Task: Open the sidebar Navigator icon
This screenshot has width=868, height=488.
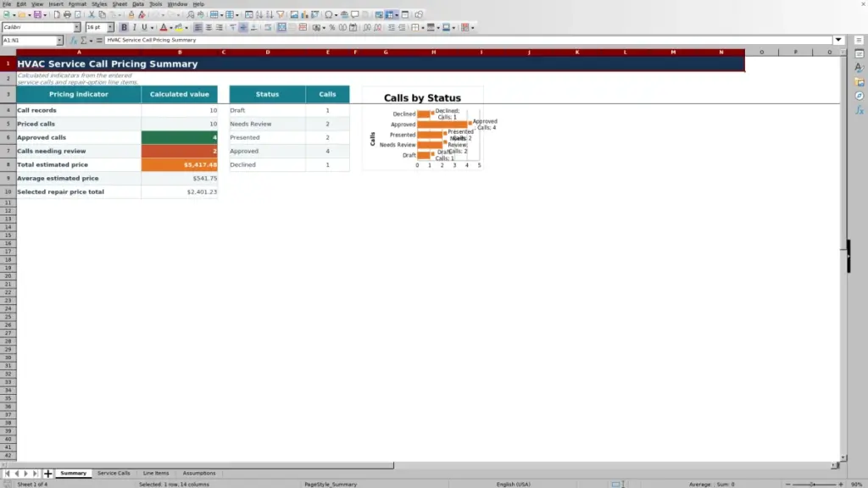Action: coord(860,97)
